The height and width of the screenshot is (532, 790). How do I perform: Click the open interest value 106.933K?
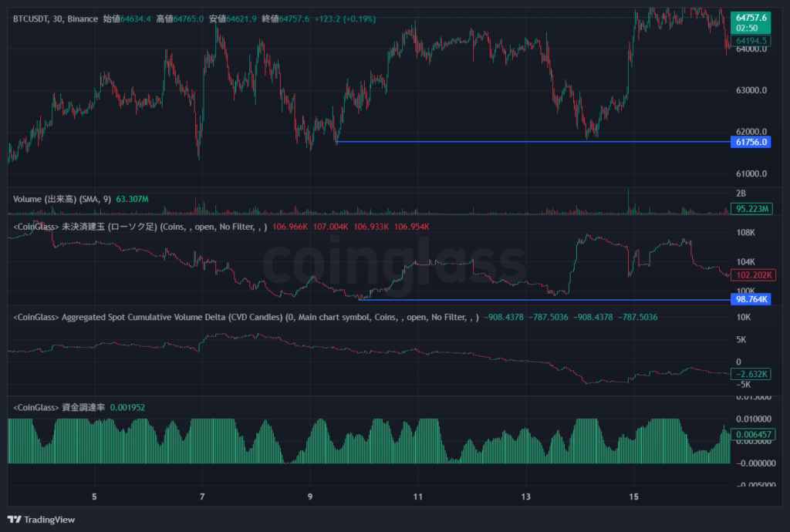pos(371,227)
